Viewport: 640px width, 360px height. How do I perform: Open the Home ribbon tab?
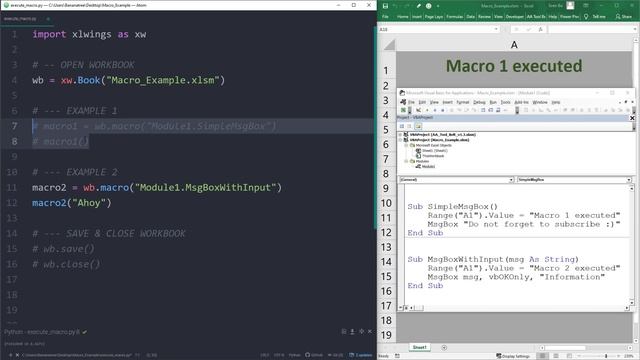[x=402, y=17]
